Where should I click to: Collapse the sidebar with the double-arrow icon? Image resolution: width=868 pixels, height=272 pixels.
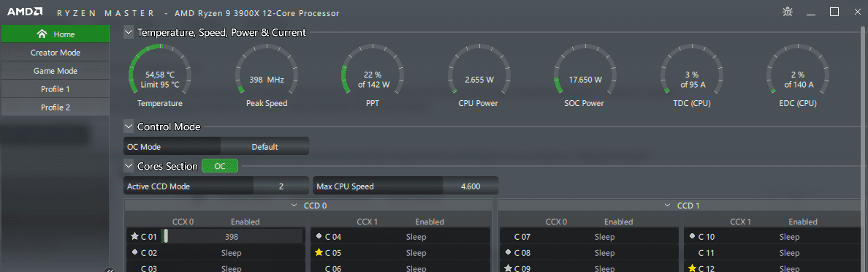[x=109, y=270]
